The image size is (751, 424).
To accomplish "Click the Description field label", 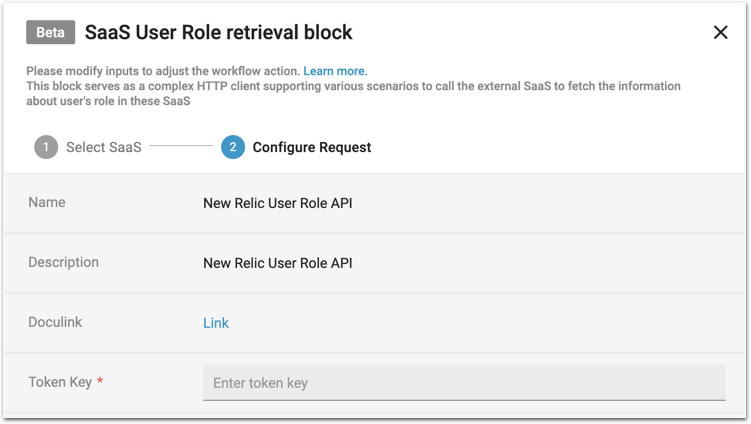I will 63,263.
